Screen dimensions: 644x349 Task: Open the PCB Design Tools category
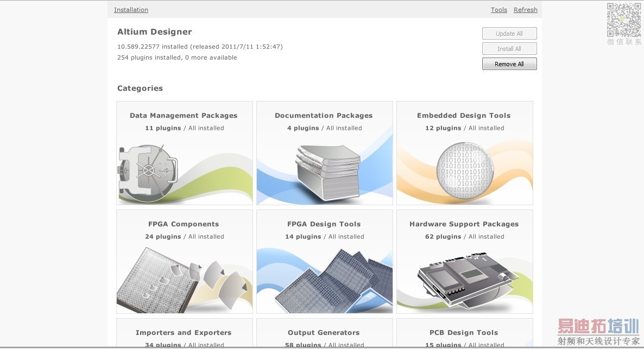(x=464, y=333)
